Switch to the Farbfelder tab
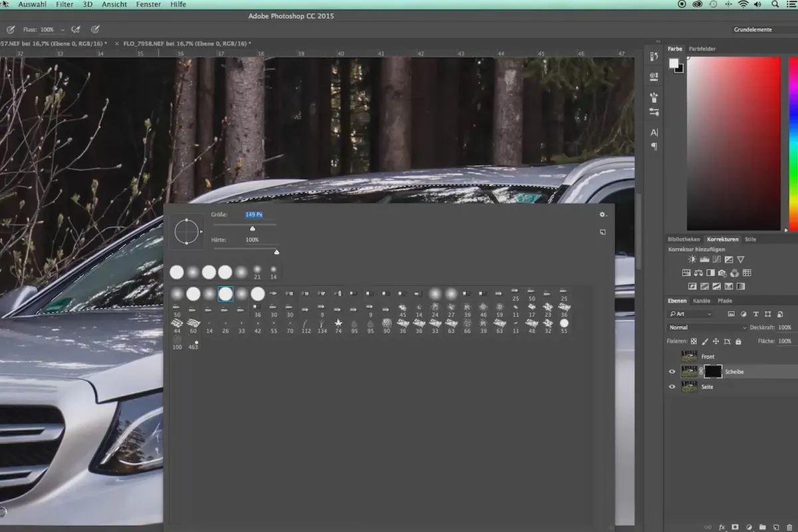798x532 pixels. click(x=702, y=49)
